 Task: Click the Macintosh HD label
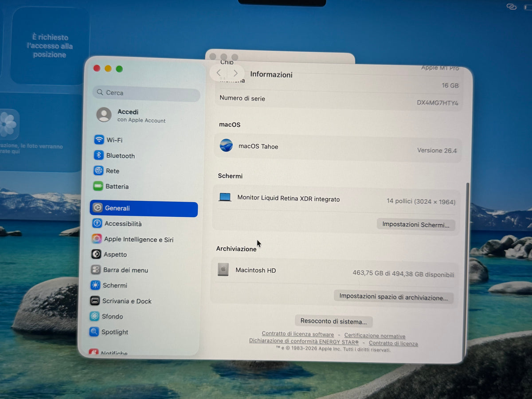pyautogui.click(x=256, y=270)
